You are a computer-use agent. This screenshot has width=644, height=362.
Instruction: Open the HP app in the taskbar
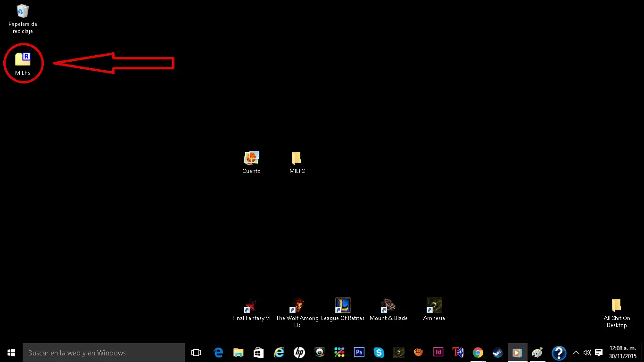(299, 353)
